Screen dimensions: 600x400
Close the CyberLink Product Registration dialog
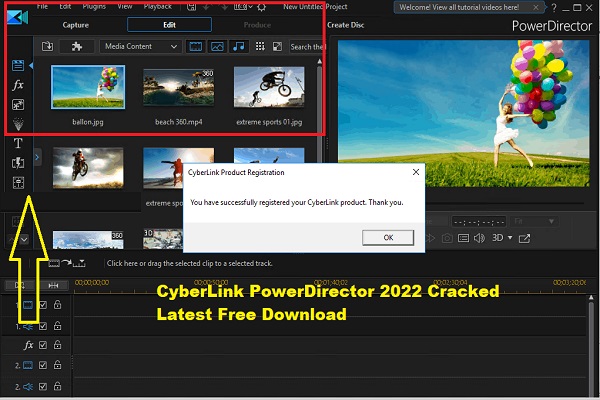(x=416, y=172)
